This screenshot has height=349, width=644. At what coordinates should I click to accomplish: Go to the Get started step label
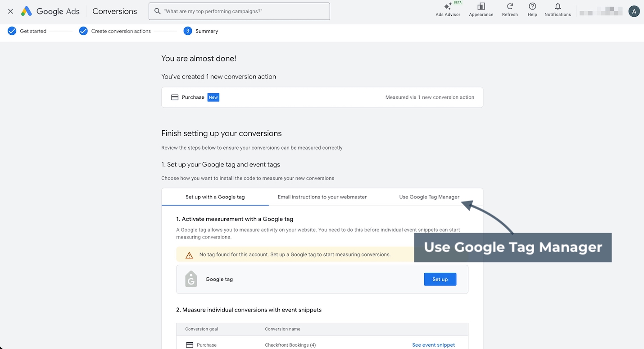[x=33, y=31]
